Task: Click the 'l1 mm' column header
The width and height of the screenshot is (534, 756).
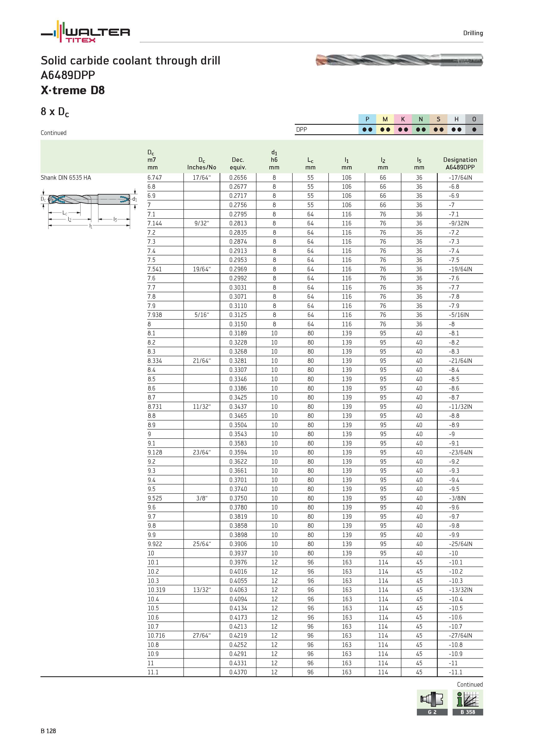Action: (346, 164)
